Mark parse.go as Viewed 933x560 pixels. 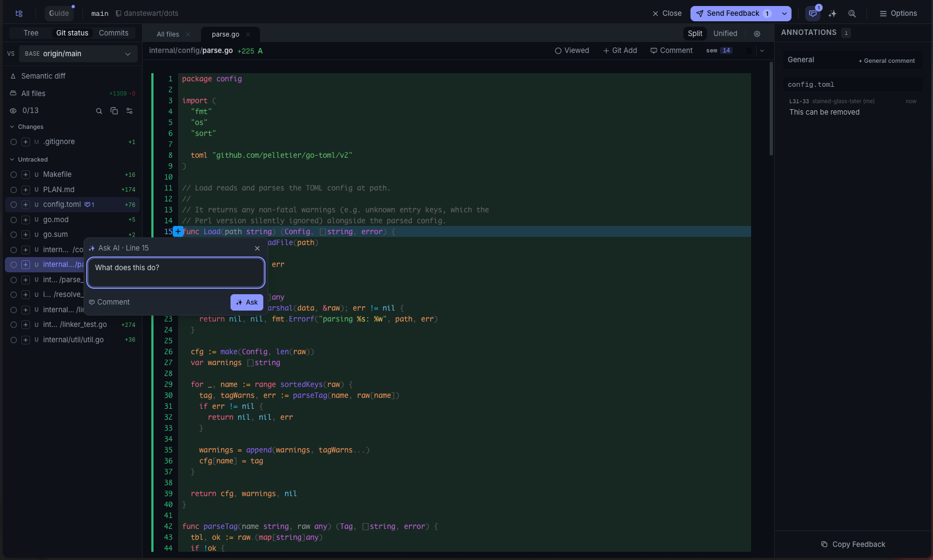tap(572, 51)
